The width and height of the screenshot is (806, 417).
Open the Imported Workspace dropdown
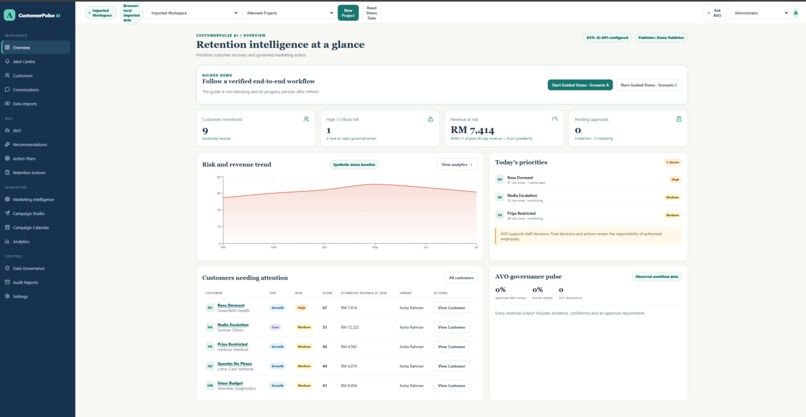pos(193,13)
